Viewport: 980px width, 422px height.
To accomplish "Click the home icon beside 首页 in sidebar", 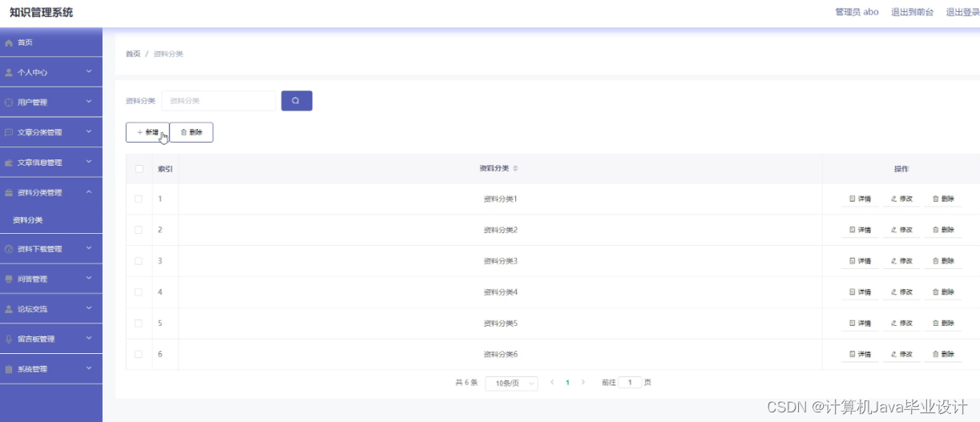I will (9, 42).
